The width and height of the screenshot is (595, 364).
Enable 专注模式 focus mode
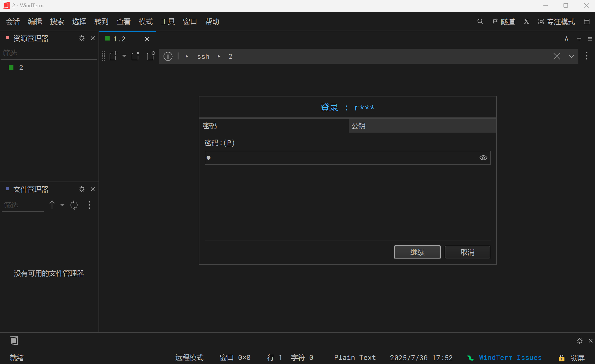click(556, 22)
